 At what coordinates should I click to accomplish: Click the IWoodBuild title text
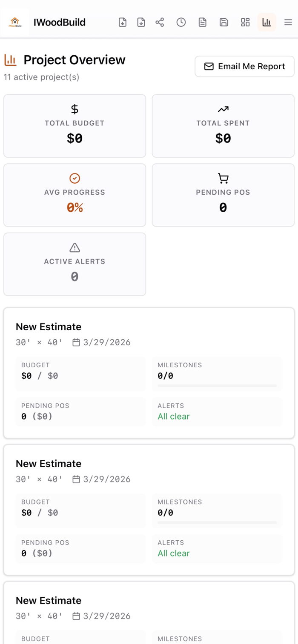(x=60, y=23)
